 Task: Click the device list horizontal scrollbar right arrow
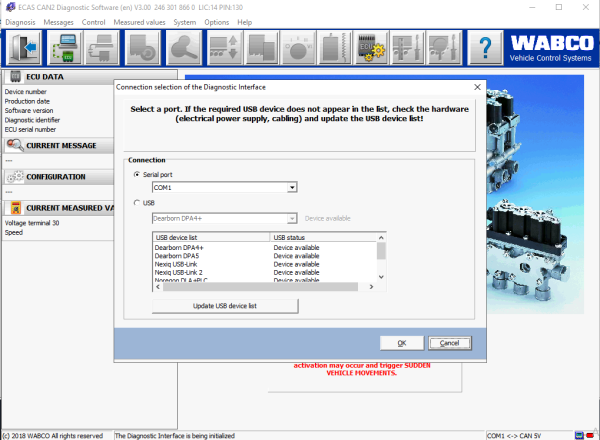(371, 287)
